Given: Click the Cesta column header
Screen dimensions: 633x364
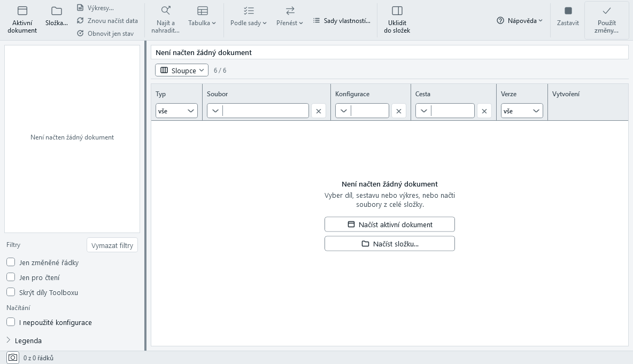Looking at the screenshot, I should 423,94.
